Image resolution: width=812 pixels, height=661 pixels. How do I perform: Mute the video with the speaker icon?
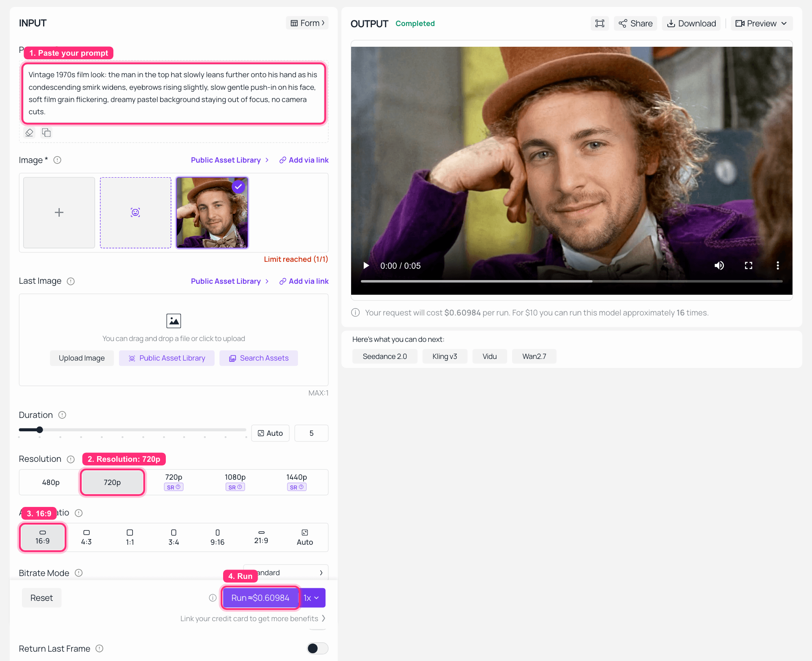(x=719, y=265)
